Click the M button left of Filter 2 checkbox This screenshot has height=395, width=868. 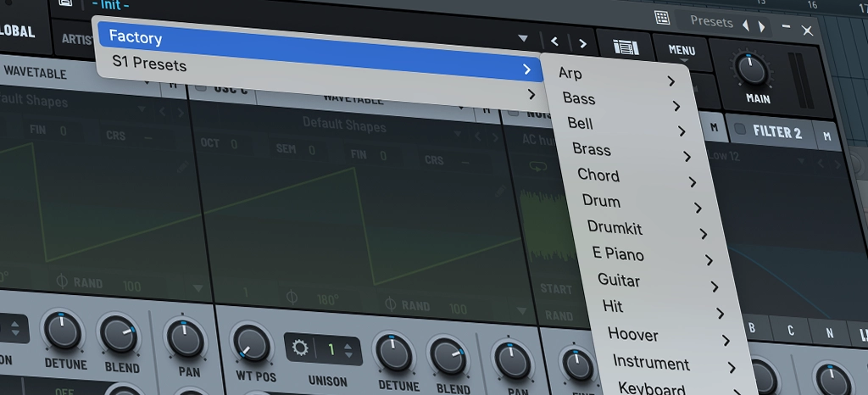714,128
